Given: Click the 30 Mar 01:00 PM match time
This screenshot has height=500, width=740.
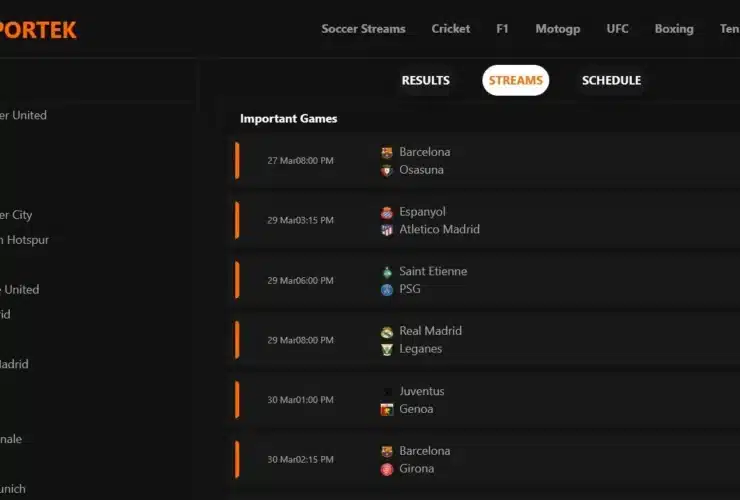Looking at the screenshot, I should click(300, 400).
